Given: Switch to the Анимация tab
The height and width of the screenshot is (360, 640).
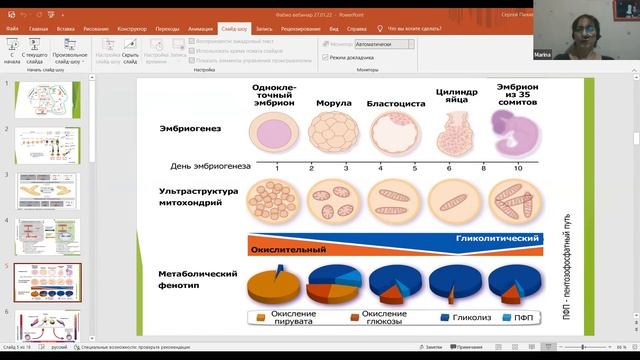Looking at the screenshot, I should click(200, 29).
